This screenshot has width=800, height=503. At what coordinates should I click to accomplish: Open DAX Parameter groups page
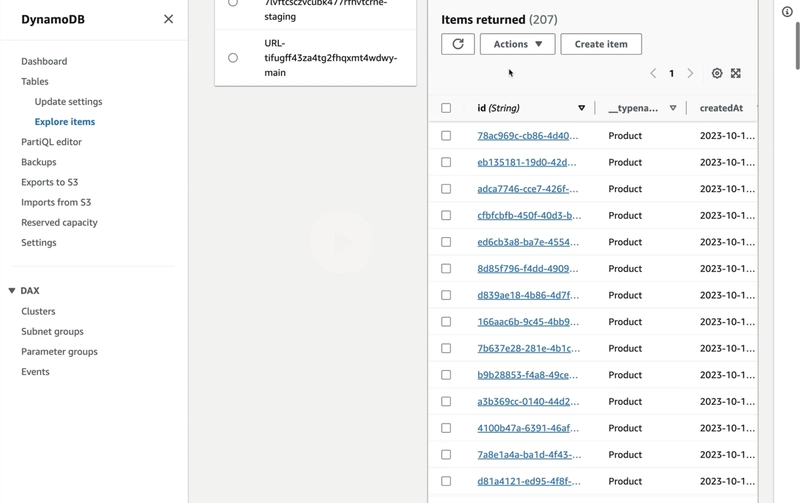(x=59, y=351)
